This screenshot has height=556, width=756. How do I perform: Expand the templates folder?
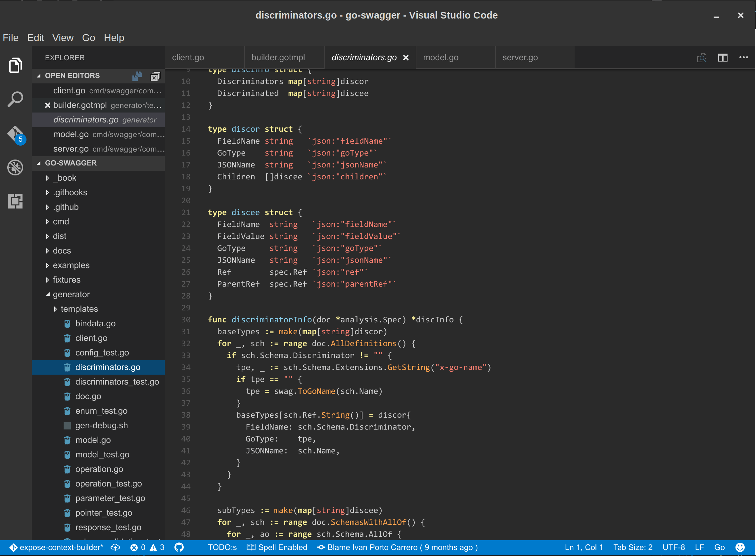(x=79, y=309)
